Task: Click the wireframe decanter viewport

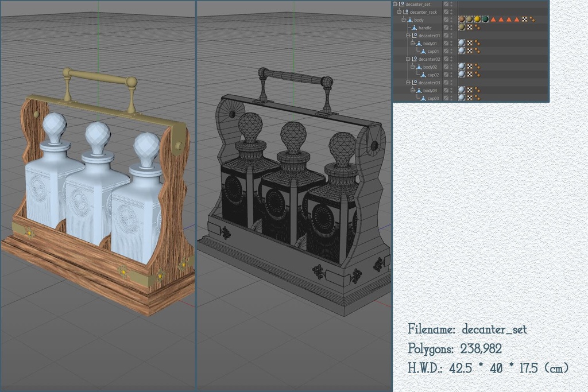Action: pyautogui.click(x=295, y=196)
